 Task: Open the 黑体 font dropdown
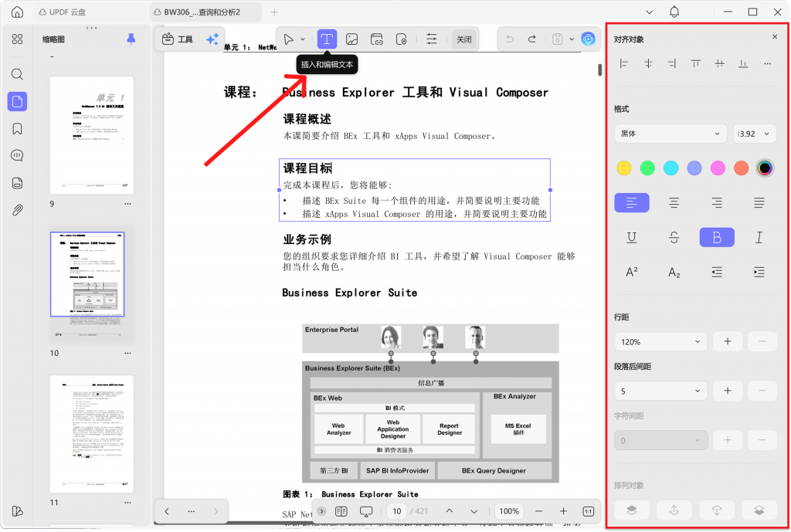point(670,134)
